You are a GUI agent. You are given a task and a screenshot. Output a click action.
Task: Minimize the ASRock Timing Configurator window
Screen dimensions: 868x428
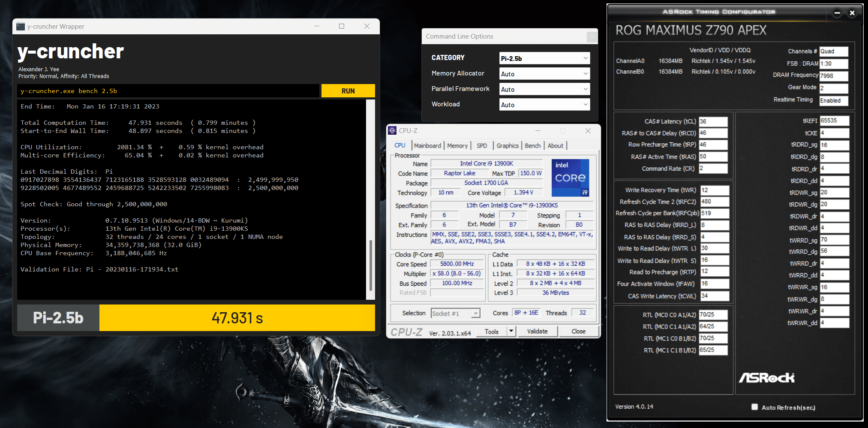pos(837,13)
